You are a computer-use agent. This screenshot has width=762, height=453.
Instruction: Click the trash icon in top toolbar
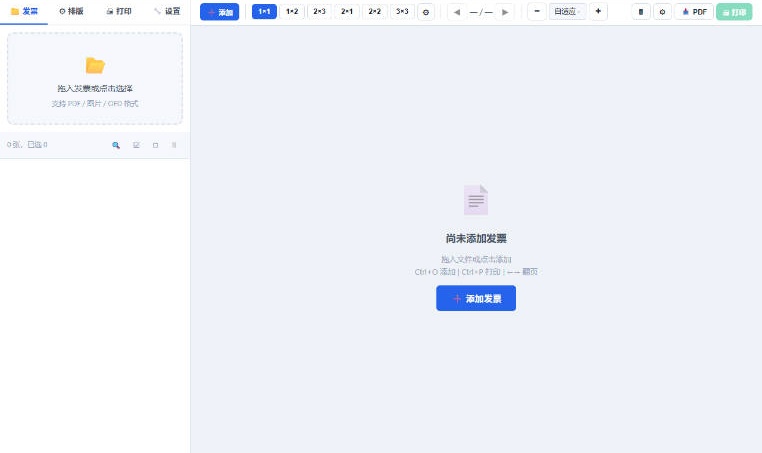pyautogui.click(x=641, y=12)
